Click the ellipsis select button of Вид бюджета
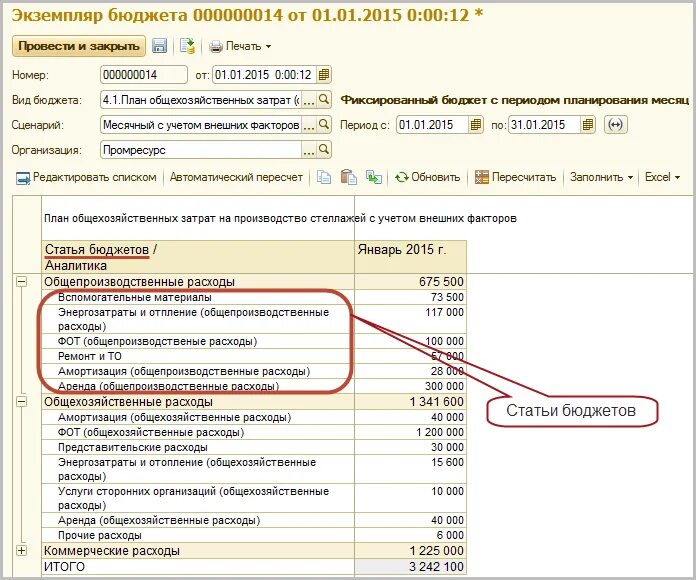Screen dimensions: 696x580 click(309, 100)
